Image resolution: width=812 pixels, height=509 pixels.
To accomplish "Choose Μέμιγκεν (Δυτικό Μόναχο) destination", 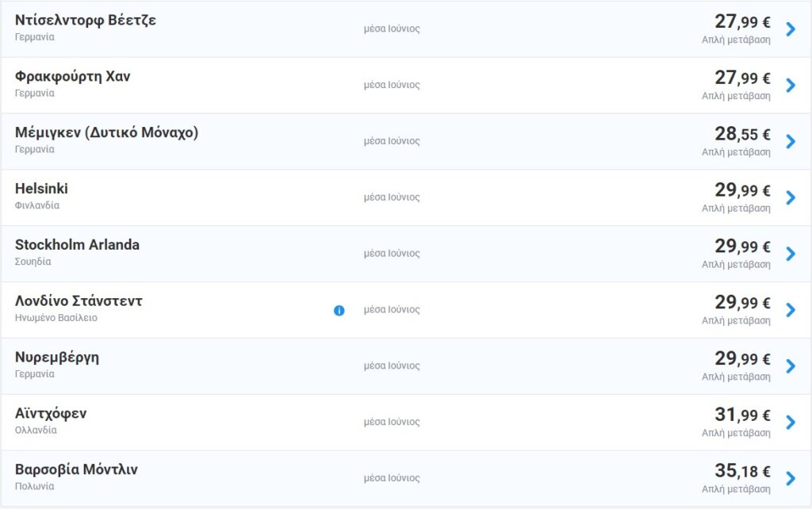I will [x=106, y=132].
